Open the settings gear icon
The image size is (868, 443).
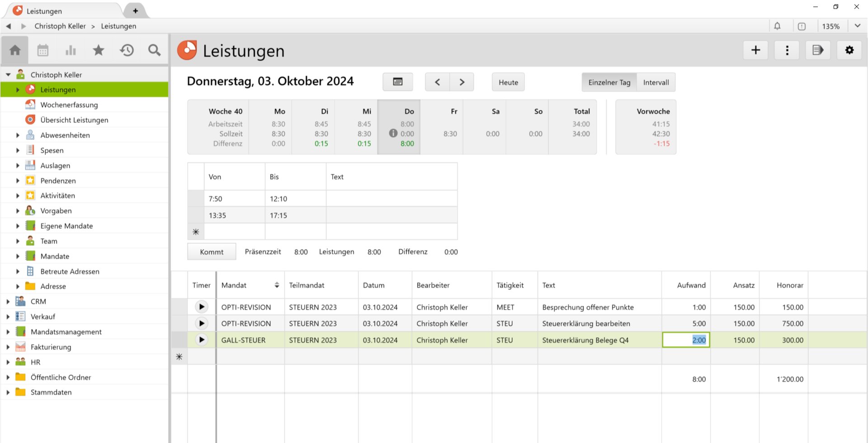point(849,50)
